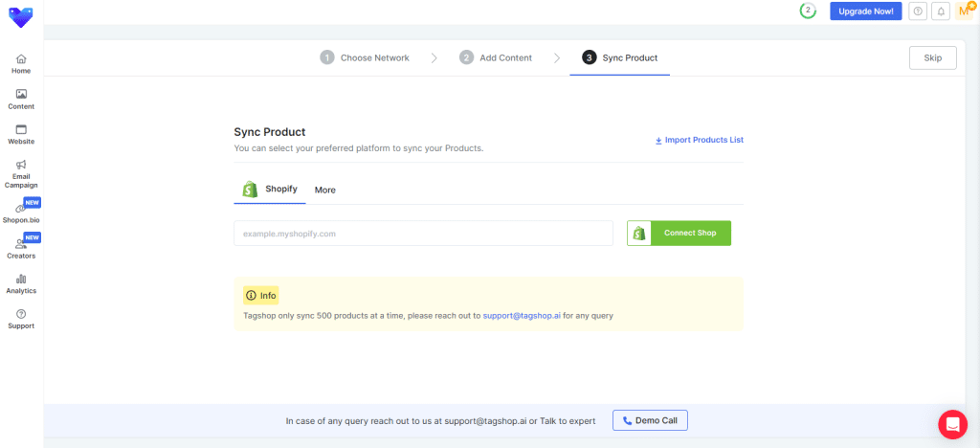Viewport: 980px width, 448px height.
Task: Open the Home page in sidebar
Action: click(x=21, y=64)
